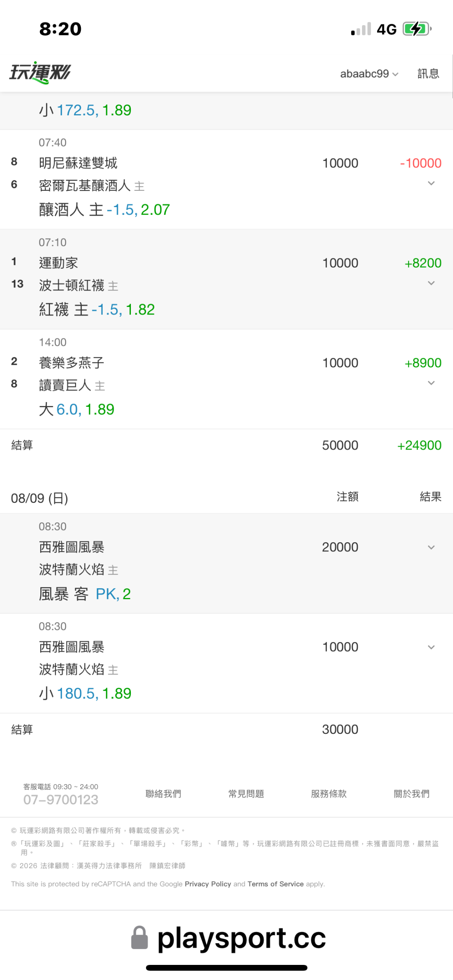This screenshot has width=453, height=980.
Task: Open Google Privacy Policy link
Action: tap(208, 884)
